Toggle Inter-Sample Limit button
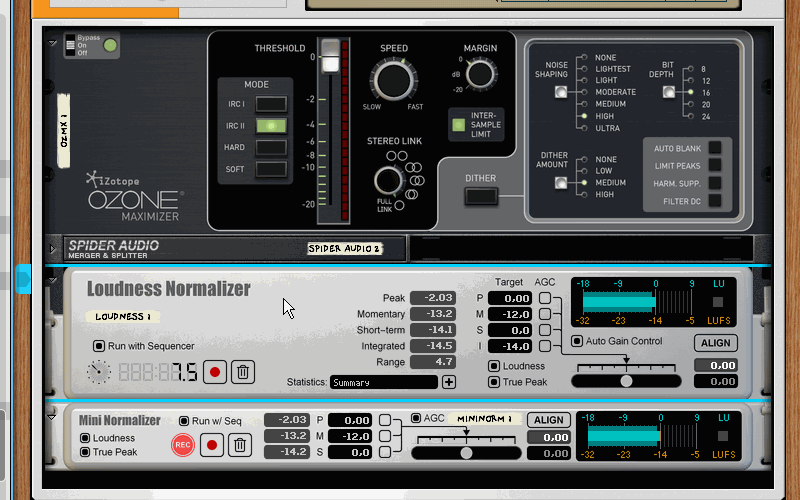This screenshot has height=500, width=800. 459,124
